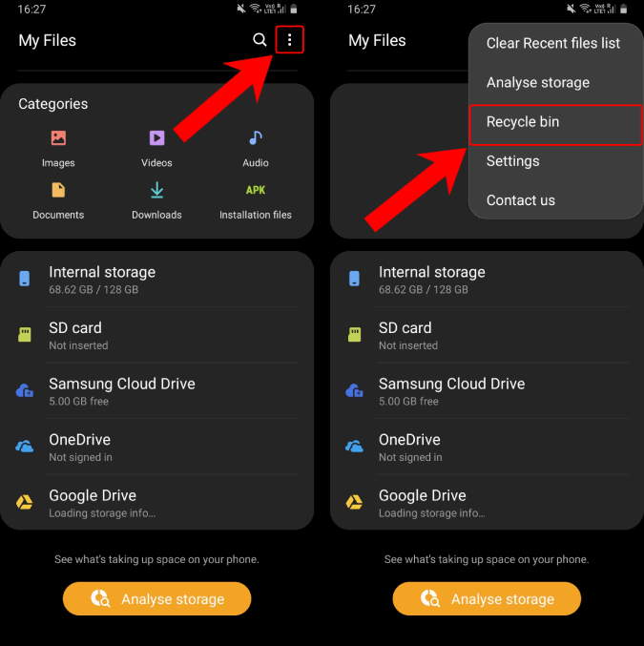
Task: Open the Videos category
Action: pos(156,148)
